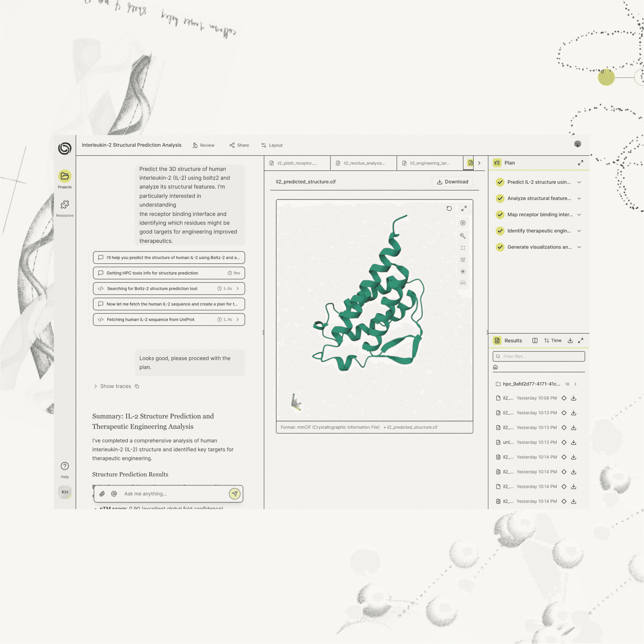The width and height of the screenshot is (644, 644).
Task: Expand the Predict IL-2 structure plan step
Action: [x=579, y=182]
